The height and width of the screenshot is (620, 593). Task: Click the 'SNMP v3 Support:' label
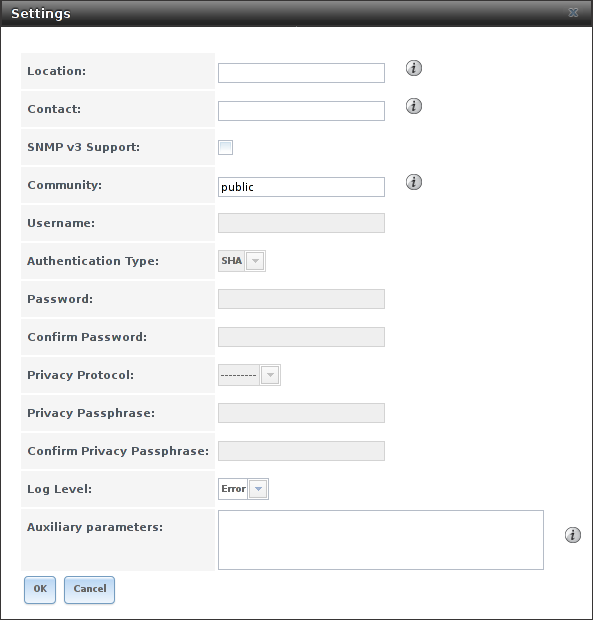tap(83, 147)
